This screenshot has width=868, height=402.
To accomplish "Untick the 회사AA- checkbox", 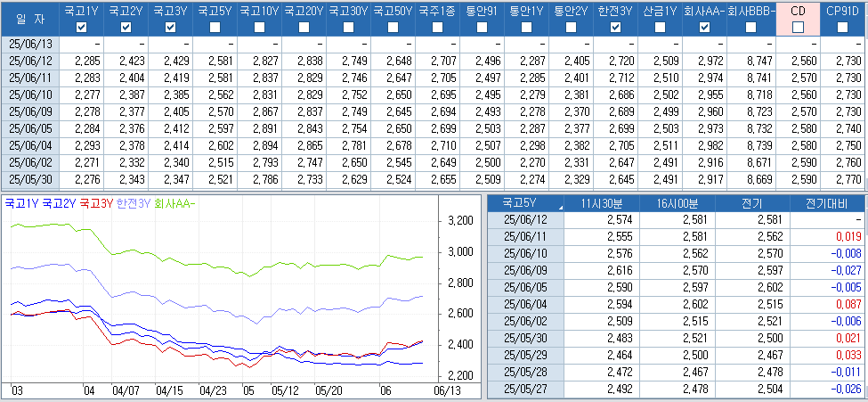I will 705,28.
